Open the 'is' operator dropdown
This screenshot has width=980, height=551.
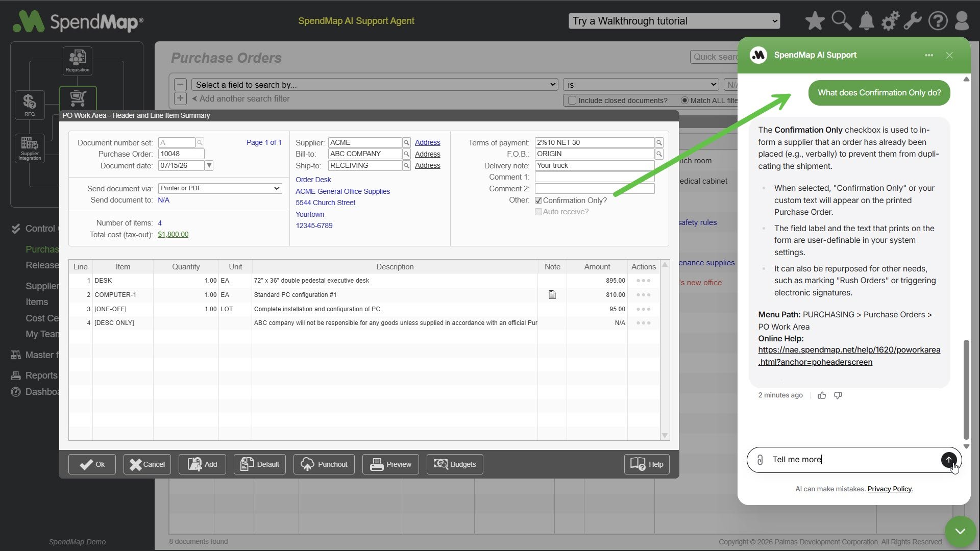pyautogui.click(x=641, y=85)
